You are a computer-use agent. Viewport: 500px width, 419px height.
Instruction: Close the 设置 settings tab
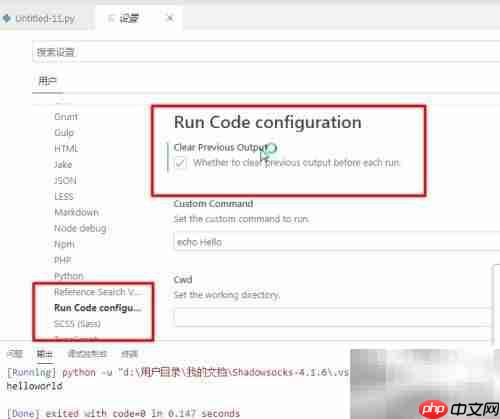point(170,18)
